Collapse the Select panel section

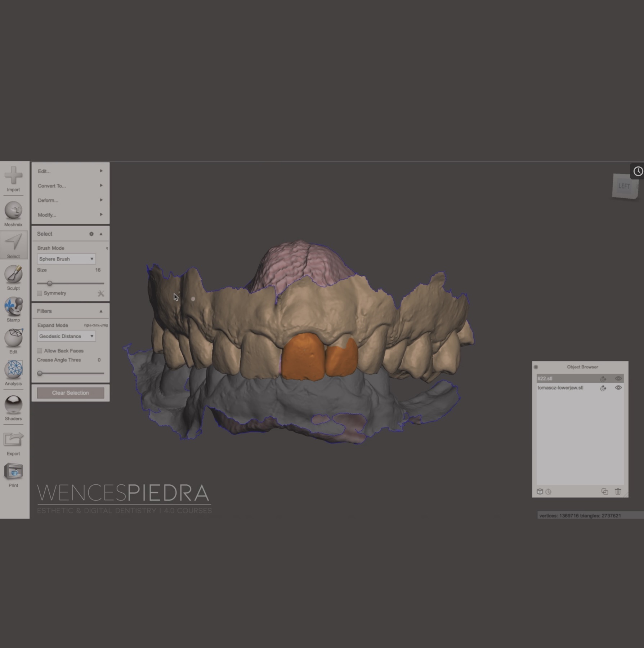click(x=101, y=234)
